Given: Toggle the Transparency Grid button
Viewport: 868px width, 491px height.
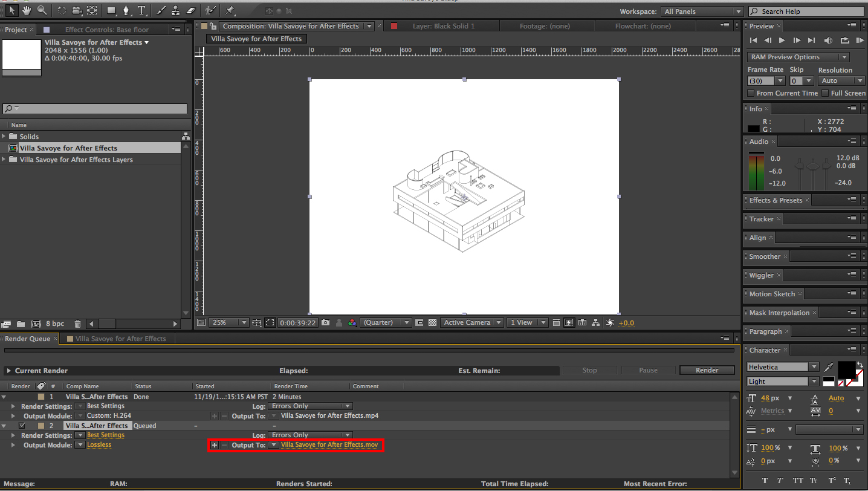Looking at the screenshot, I should point(432,323).
